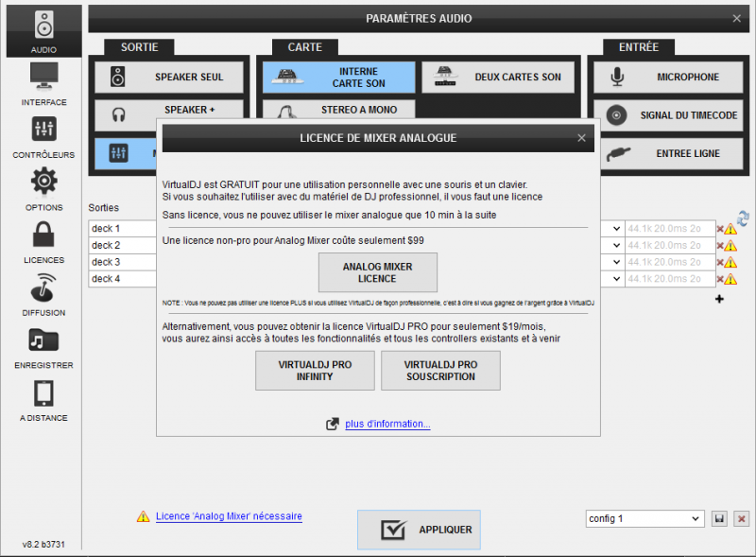
Task: Click the Sorties label above the deck list
Action: (103, 207)
